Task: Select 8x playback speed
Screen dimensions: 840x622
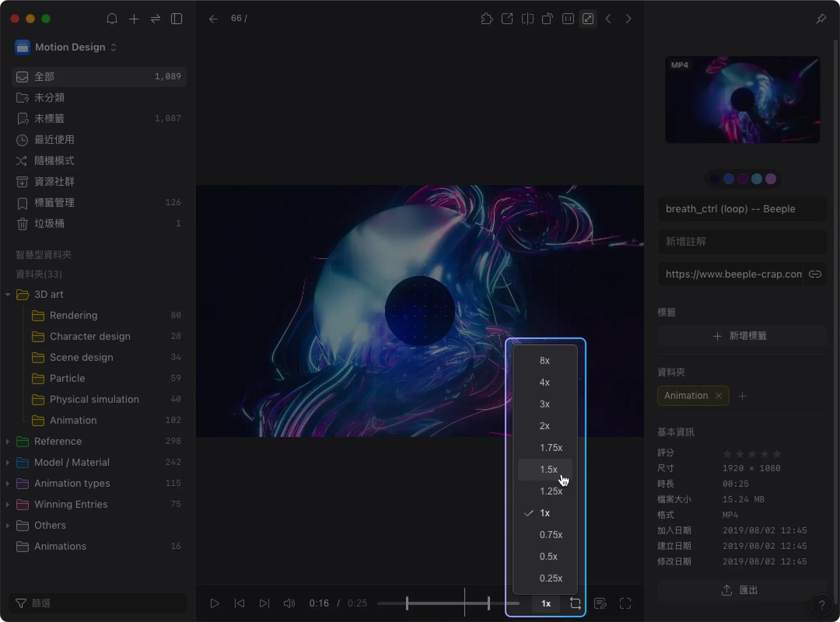Action: pos(545,361)
